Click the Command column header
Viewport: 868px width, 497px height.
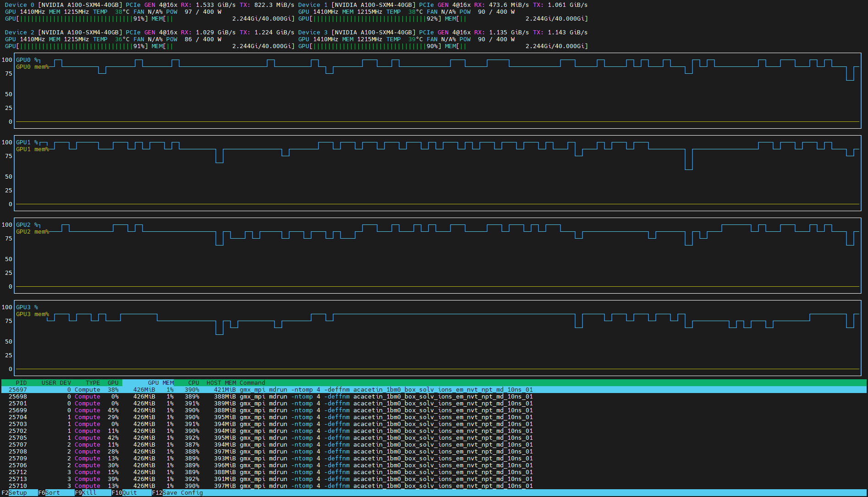pos(251,382)
